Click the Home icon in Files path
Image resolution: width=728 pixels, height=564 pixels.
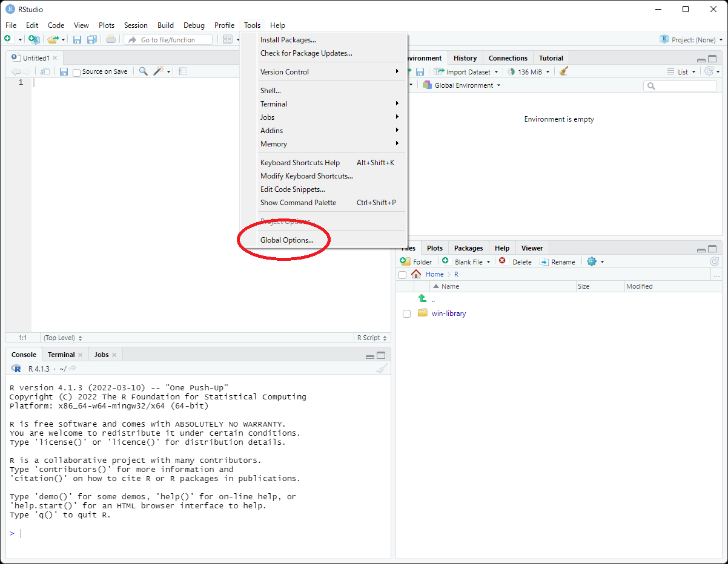pos(416,274)
